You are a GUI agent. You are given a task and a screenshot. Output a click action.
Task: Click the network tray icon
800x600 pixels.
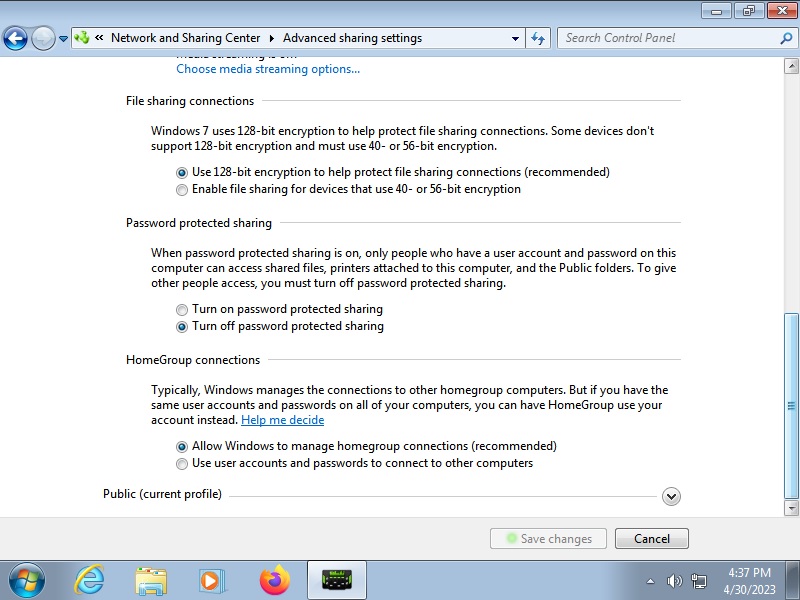point(698,581)
